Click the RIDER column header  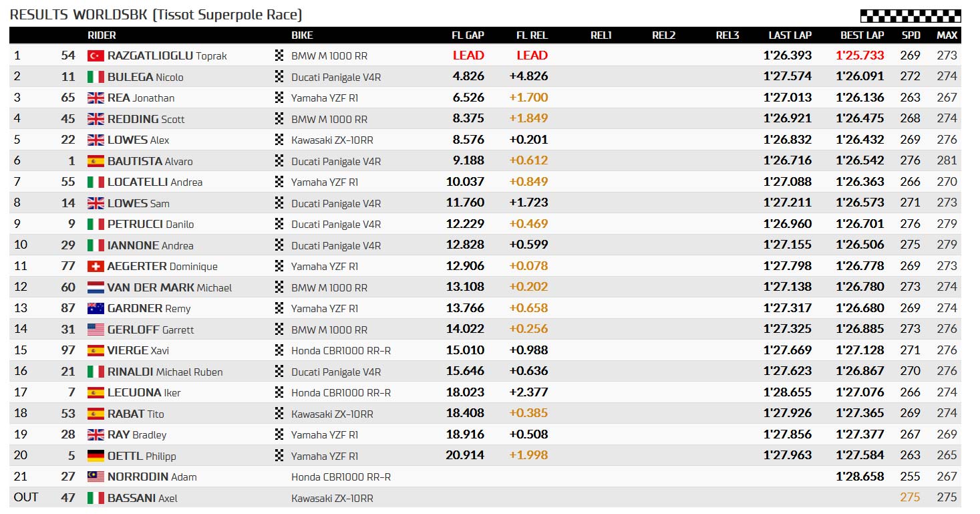coord(102,35)
